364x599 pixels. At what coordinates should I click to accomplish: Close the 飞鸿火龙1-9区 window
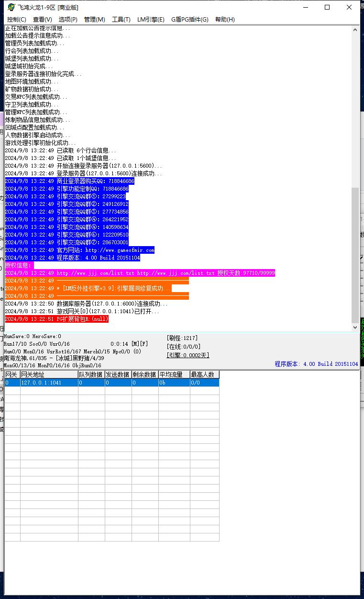click(349, 7)
